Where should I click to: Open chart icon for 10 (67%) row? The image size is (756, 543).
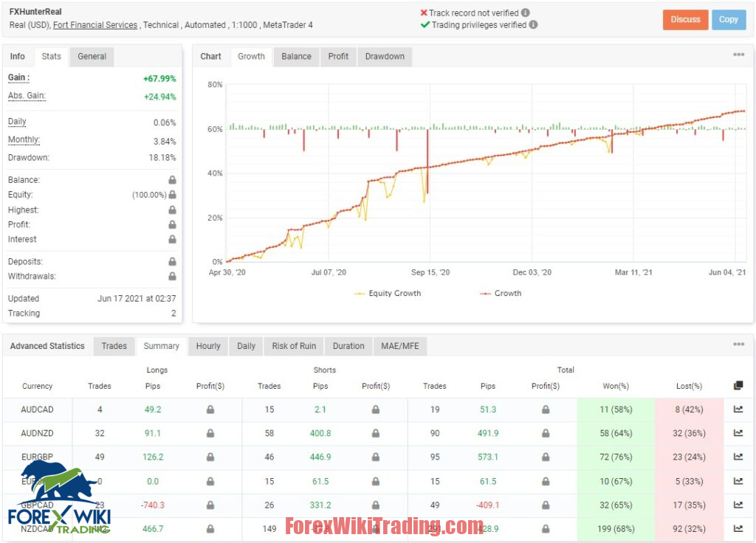click(738, 481)
